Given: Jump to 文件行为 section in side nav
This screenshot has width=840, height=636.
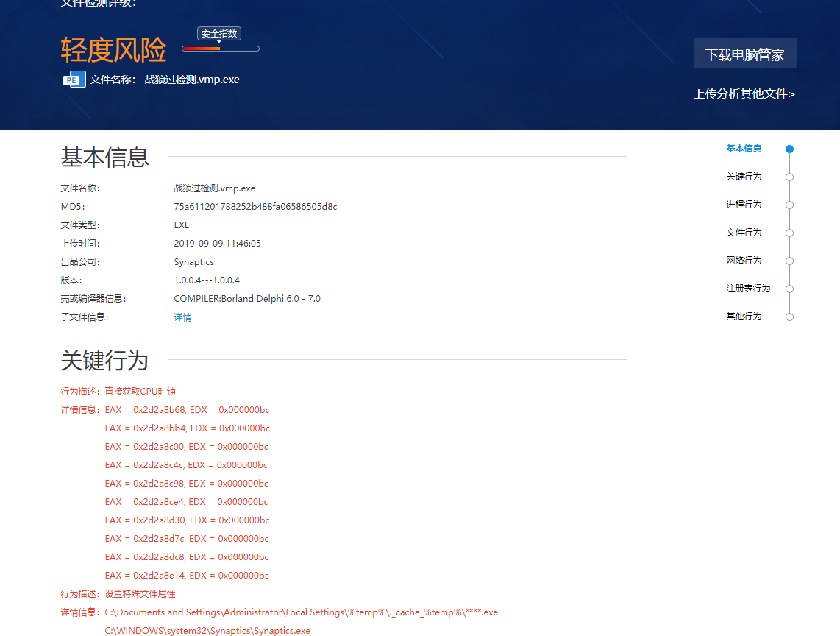Looking at the screenshot, I should coord(744,232).
